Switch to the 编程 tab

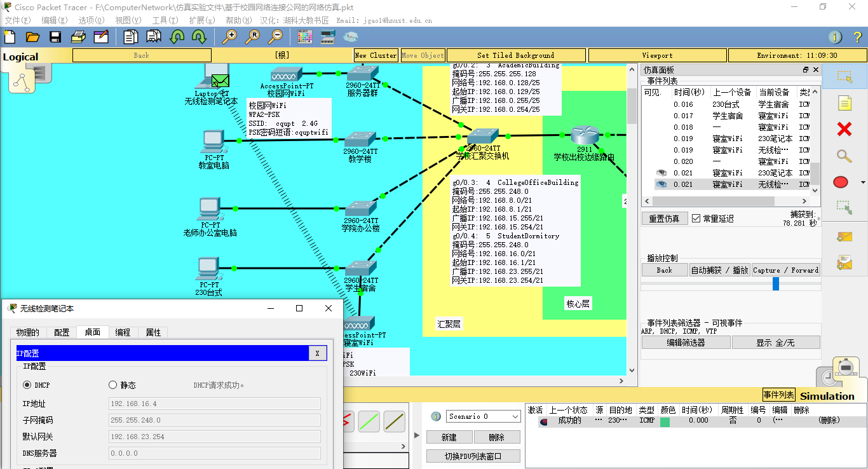123,332
